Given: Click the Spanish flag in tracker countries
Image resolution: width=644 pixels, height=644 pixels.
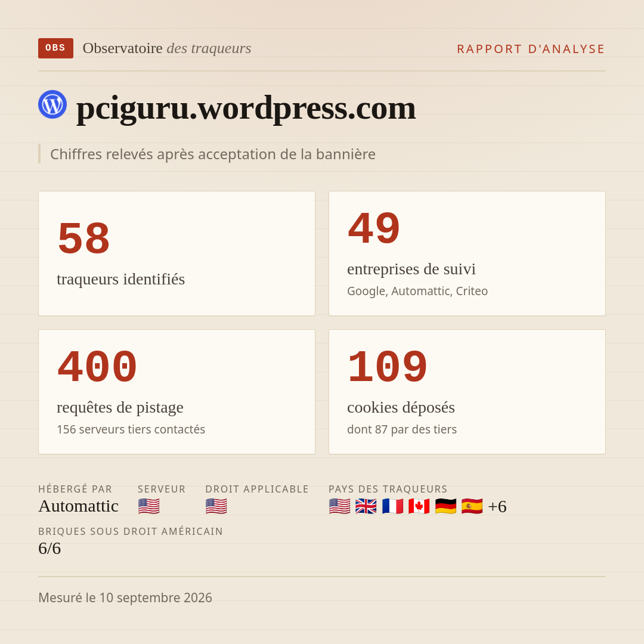Looking at the screenshot, I should pyautogui.click(x=472, y=506).
